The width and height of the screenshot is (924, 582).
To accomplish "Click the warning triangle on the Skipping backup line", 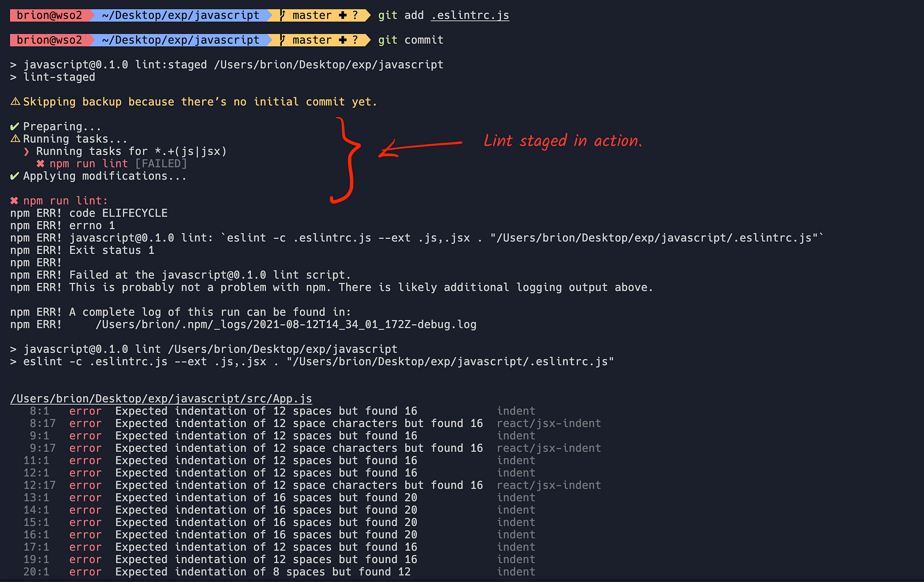I will pos(15,102).
